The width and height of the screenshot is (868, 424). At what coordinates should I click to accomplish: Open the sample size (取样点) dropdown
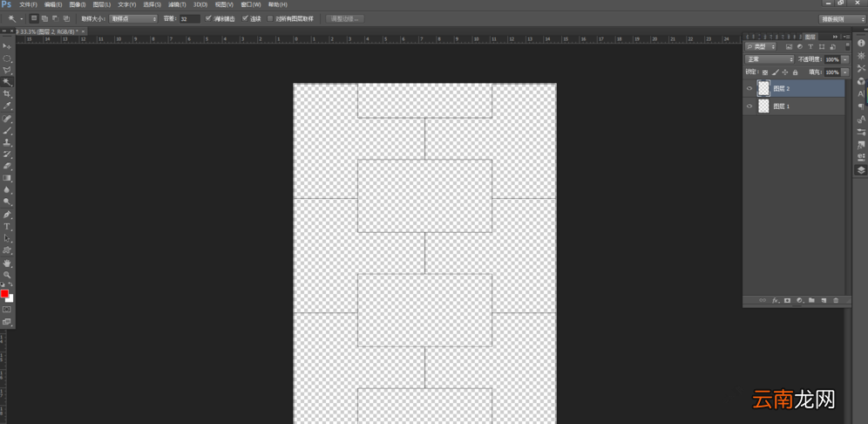click(x=133, y=18)
